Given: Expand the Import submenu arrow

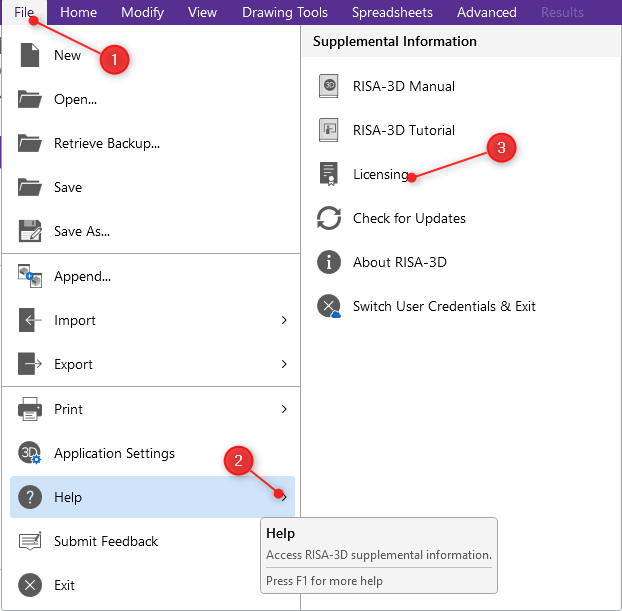Looking at the screenshot, I should click(284, 320).
